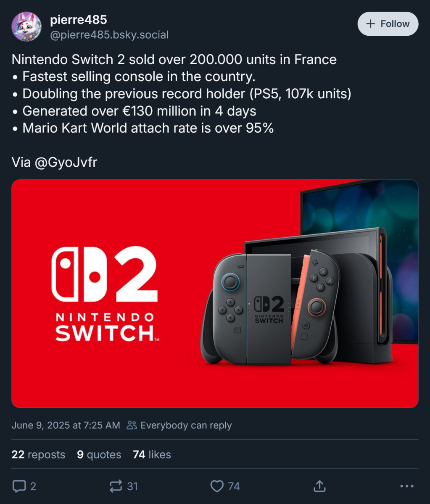This screenshot has height=504, width=430.
Task: Click the reply speech bubble icon
Action: tap(19, 486)
